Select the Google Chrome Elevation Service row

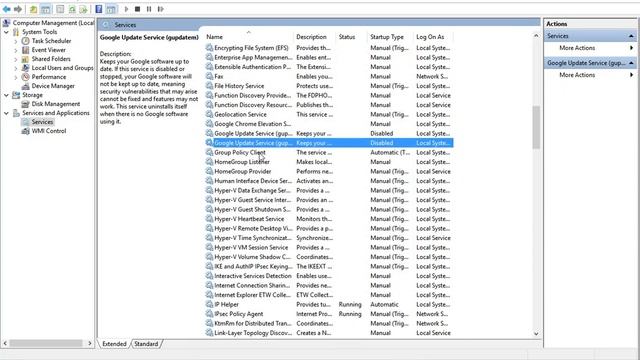click(329, 124)
